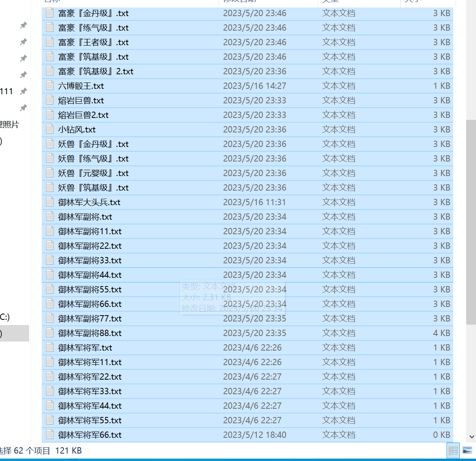Click the file icon of 御林军将军11.txt

tap(50, 362)
